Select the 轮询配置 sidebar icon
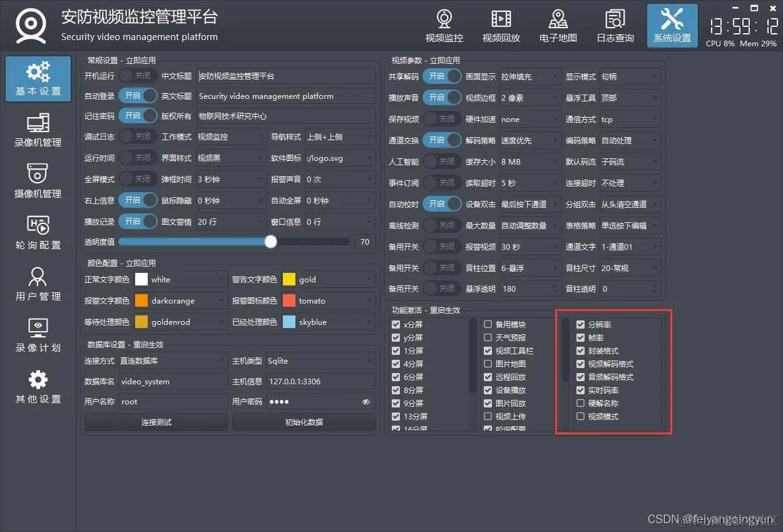This screenshot has width=783, height=532. coord(38,233)
